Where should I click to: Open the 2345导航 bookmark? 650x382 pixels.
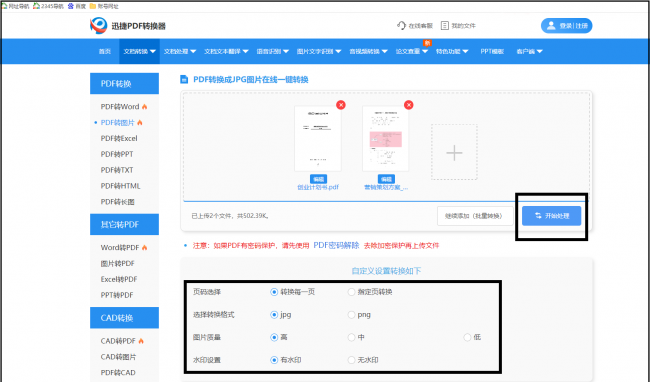49,6
